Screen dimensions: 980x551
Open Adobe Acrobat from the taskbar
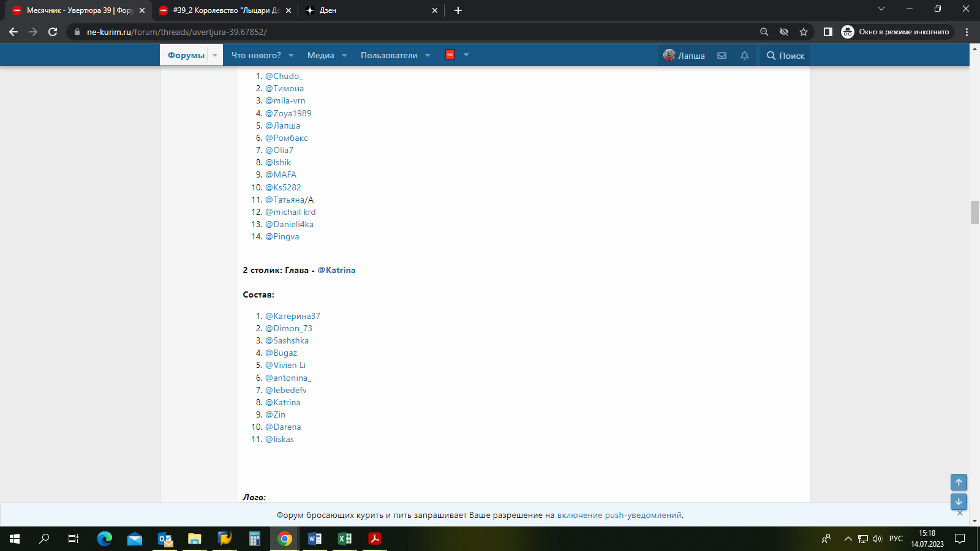click(x=375, y=539)
